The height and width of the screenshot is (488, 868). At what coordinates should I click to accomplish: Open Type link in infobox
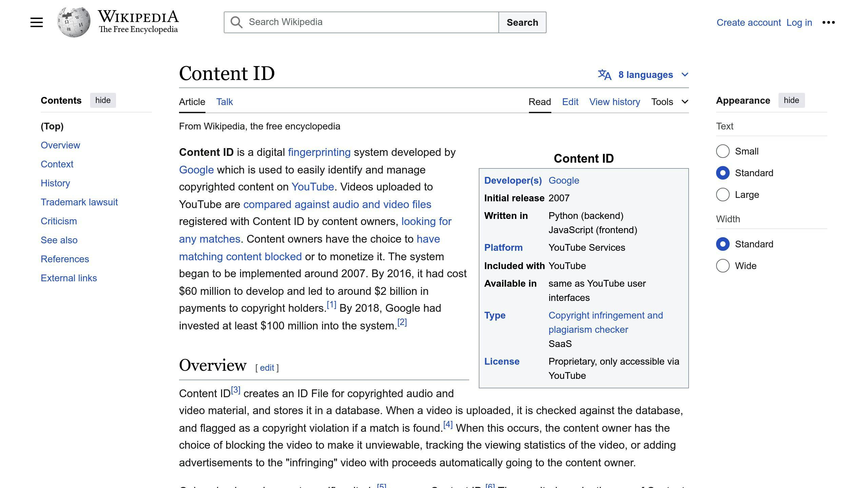495,315
